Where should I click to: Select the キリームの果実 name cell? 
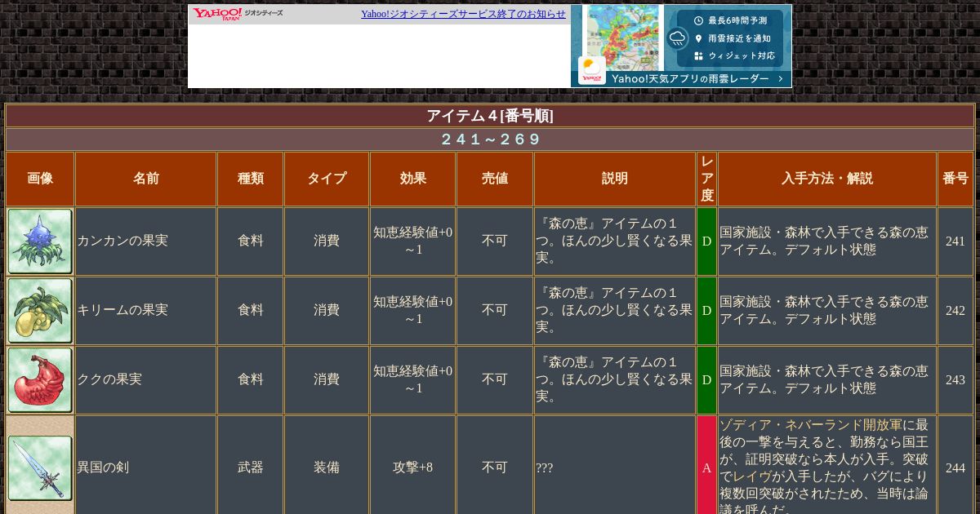pyautogui.click(x=146, y=311)
